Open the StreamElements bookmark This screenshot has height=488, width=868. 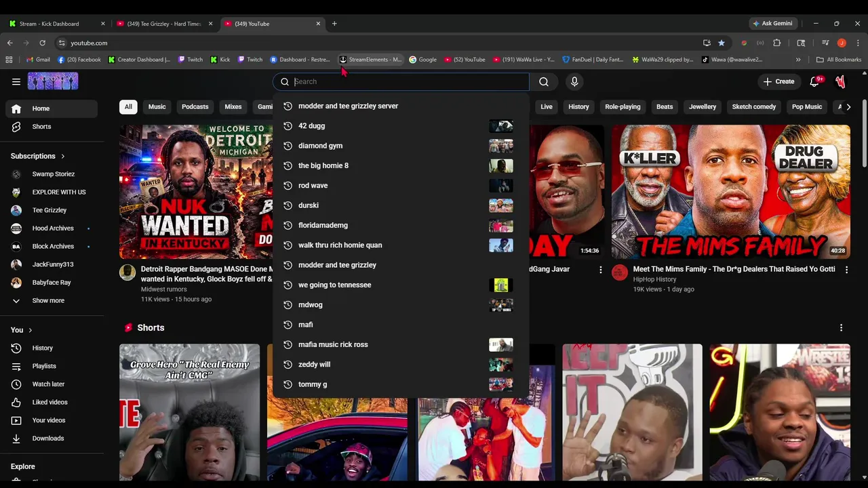[370, 60]
